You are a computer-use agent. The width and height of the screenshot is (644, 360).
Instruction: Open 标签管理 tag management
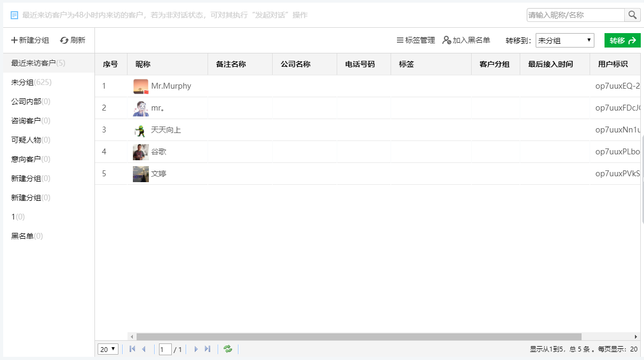click(x=416, y=41)
